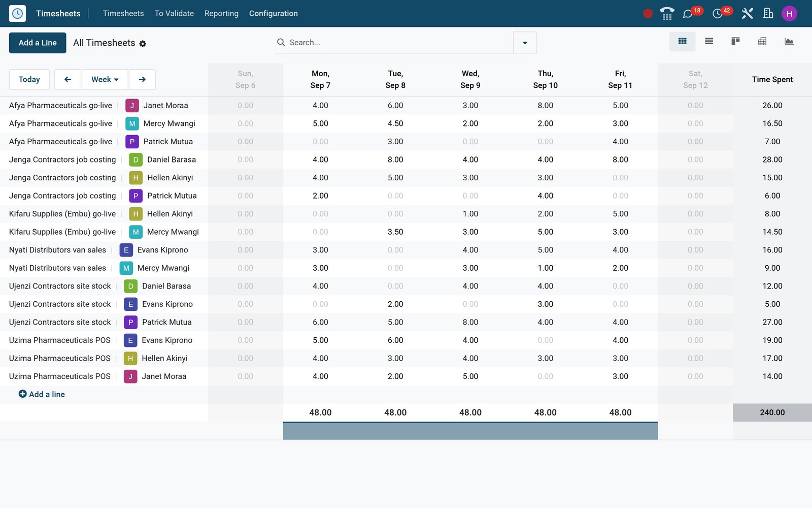
Task: Select Wednesday 8.00 cell for Patrick Mutua Ujenzi row
Action: 470,322
